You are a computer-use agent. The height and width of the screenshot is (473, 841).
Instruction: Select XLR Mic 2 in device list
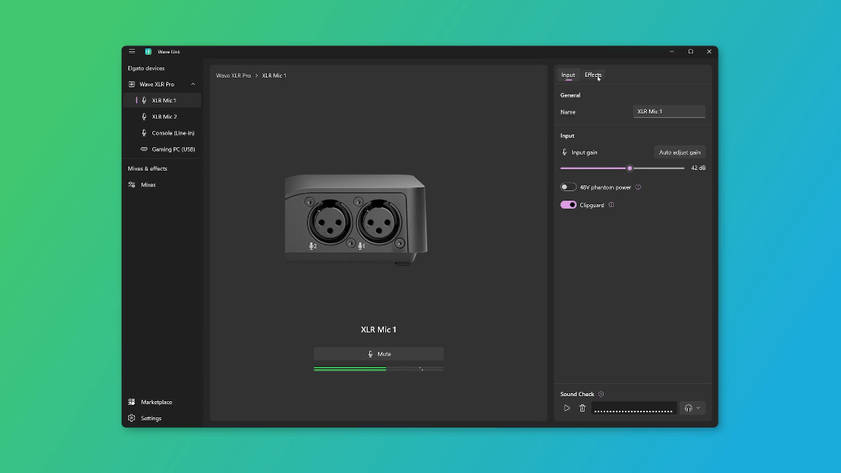point(163,116)
